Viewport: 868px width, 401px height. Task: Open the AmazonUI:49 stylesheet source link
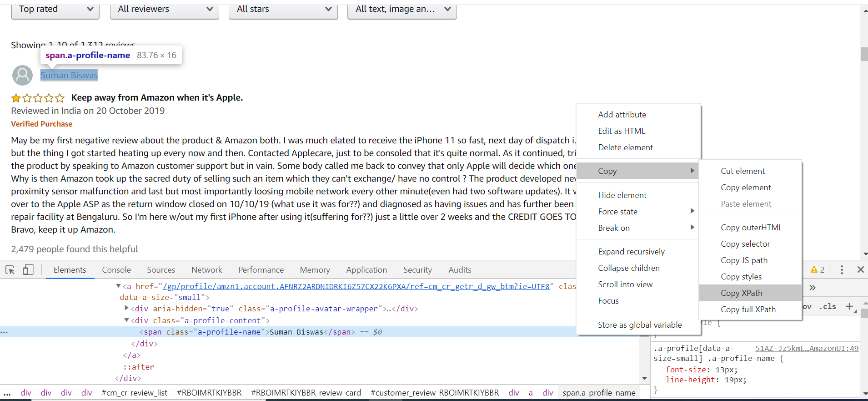(x=807, y=349)
